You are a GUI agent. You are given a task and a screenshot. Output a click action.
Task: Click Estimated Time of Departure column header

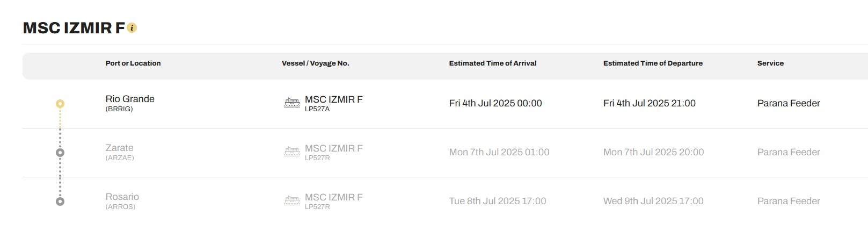click(652, 63)
